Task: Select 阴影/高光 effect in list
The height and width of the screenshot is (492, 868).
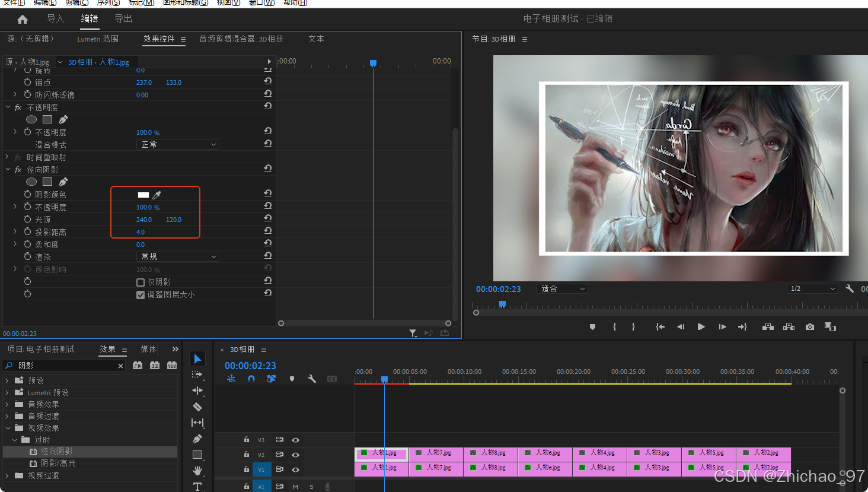Action: pos(58,464)
